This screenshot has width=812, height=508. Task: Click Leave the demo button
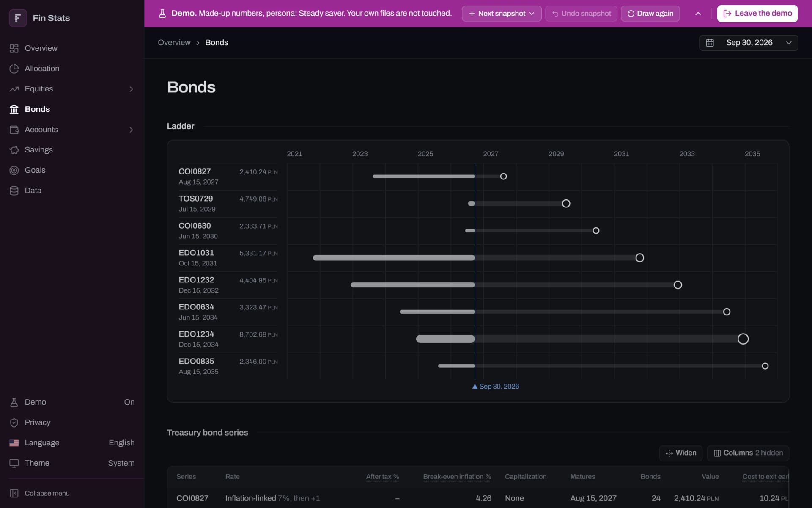click(x=757, y=14)
